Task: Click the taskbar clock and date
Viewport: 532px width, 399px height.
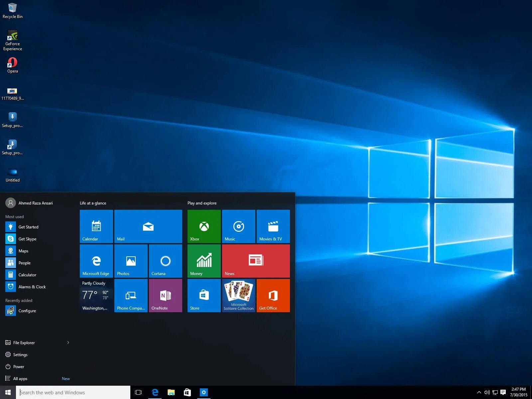Action: (x=519, y=392)
